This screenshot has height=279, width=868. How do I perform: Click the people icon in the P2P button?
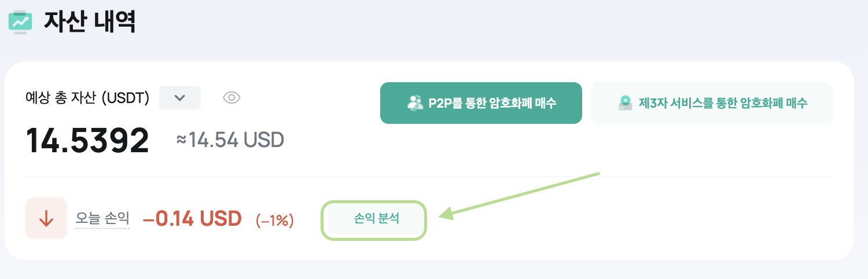tap(415, 103)
